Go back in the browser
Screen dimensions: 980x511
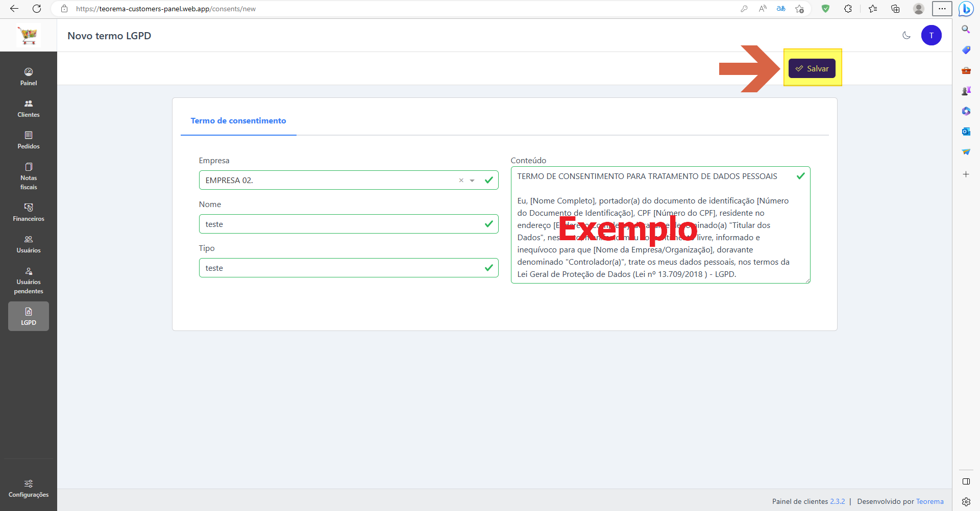tap(14, 9)
